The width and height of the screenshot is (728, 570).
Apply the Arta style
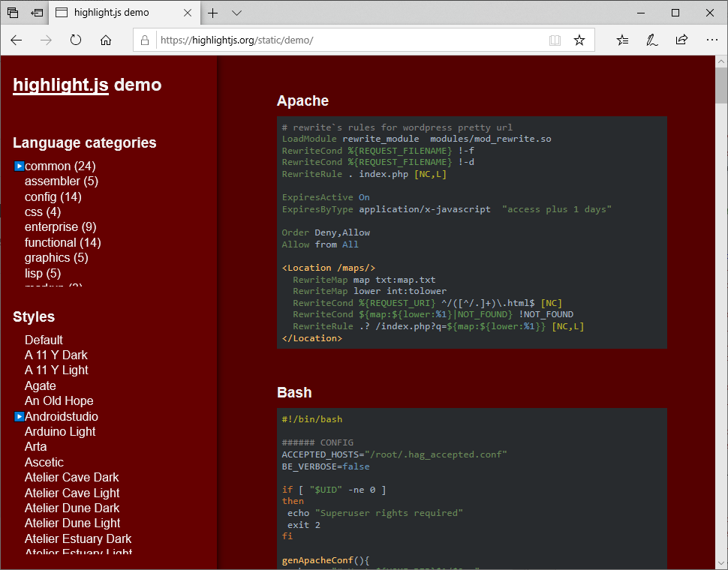[x=36, y=447]
